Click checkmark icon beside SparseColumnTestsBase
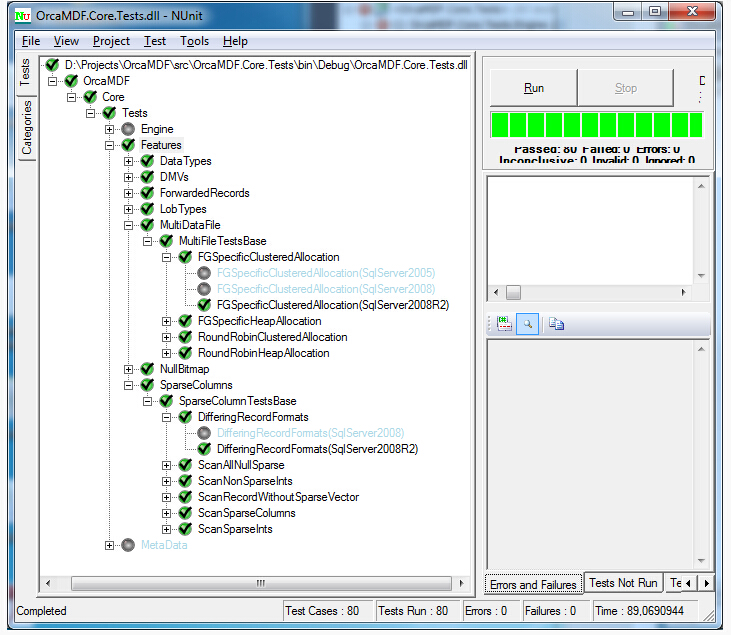 166,401
